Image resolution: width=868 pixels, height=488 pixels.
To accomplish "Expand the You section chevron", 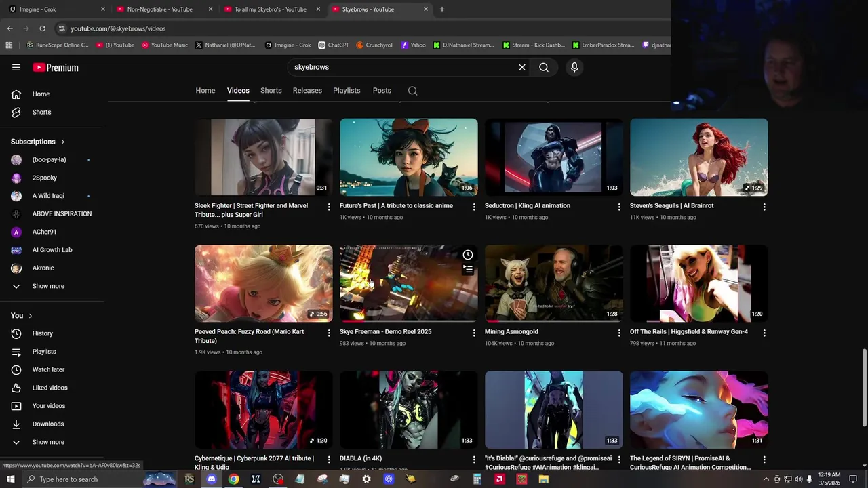I will click(30, 316).
